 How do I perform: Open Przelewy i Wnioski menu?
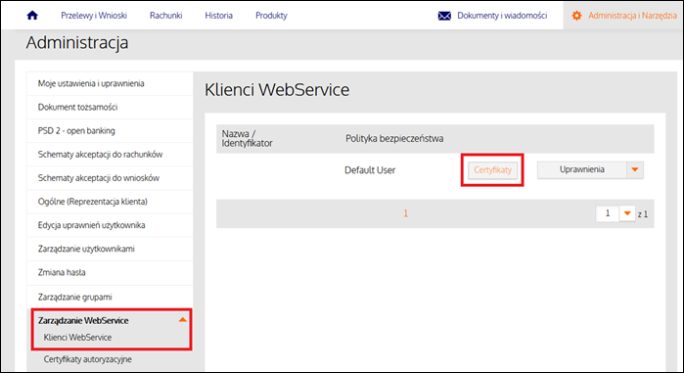click(94, 16)
